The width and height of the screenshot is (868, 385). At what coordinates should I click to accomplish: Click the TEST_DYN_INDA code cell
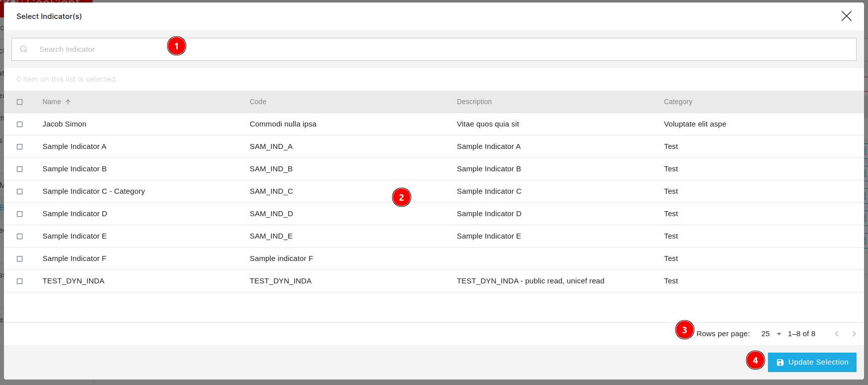pos(280,281)
